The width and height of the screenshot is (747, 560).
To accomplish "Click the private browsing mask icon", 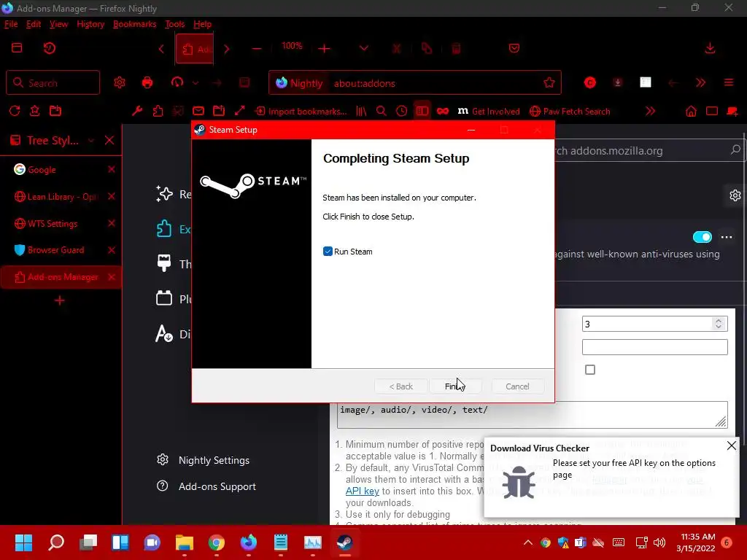I will [x=443, y=111].
